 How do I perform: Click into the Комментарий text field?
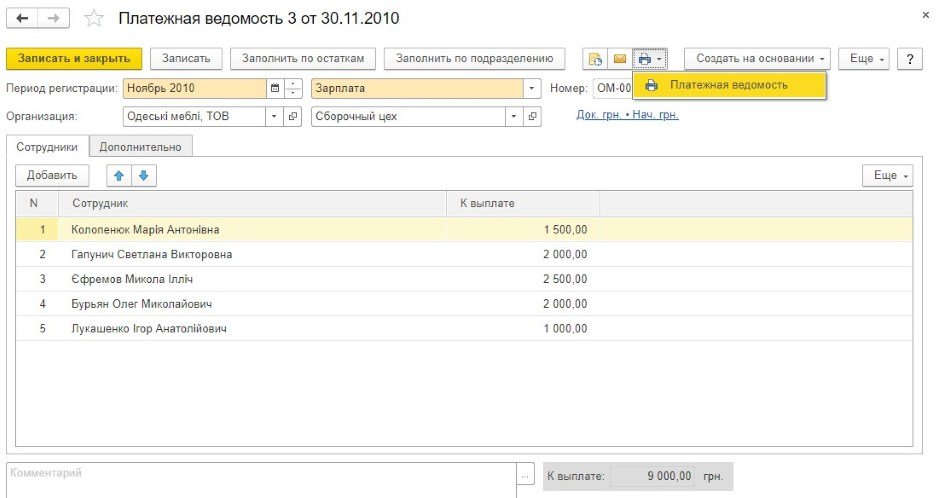[x=262, y=476]
